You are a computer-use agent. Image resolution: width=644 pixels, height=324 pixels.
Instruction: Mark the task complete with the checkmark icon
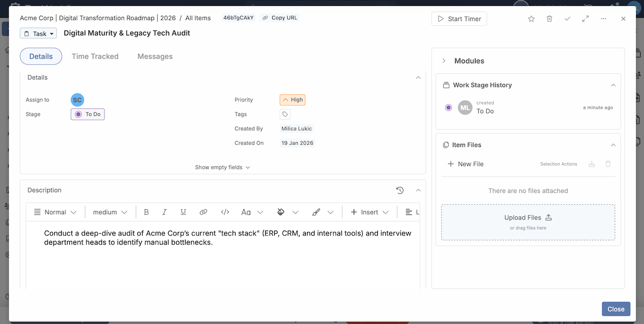567,18
